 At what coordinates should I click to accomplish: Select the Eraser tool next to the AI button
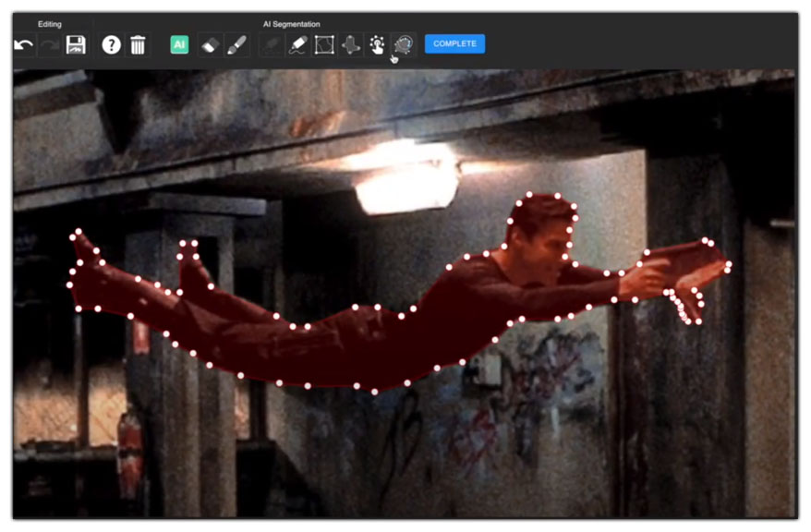(x=210, y=44)
